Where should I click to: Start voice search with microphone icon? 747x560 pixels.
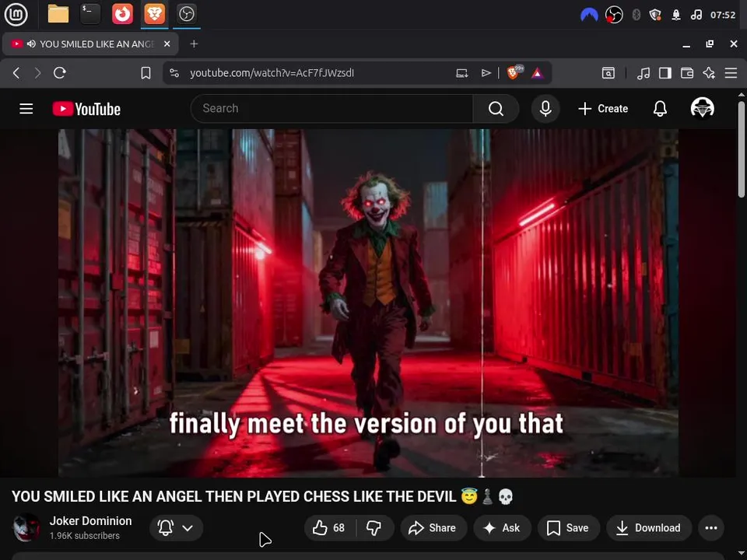click(545, 109)
